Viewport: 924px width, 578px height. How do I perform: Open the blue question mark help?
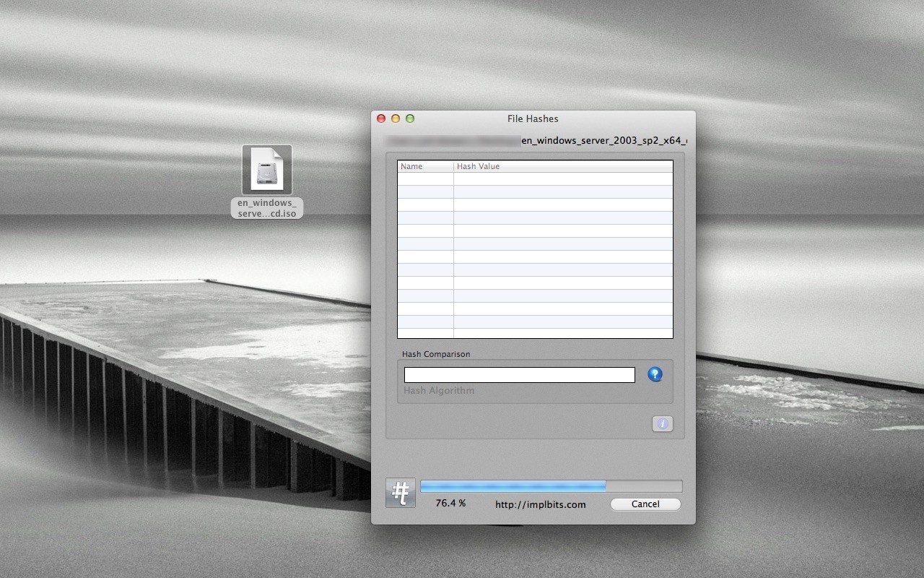click(x=655, y=374)
